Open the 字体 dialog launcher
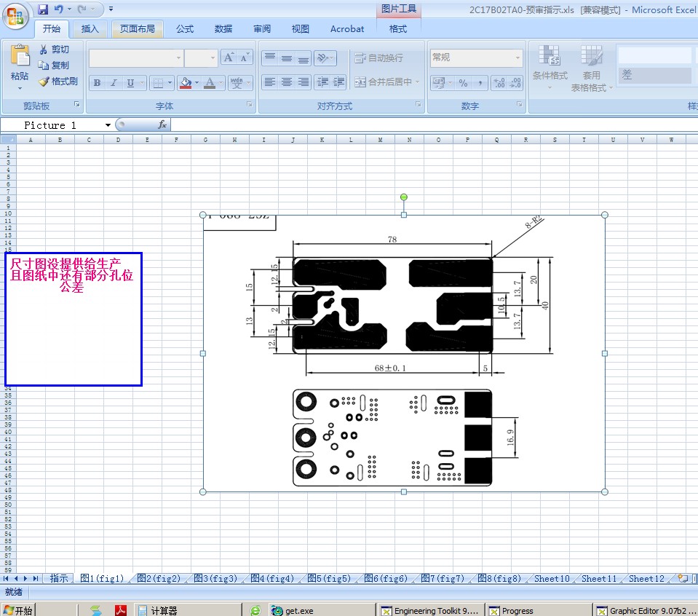The height and width of the screenshot is (616, 698). [249, 104]
